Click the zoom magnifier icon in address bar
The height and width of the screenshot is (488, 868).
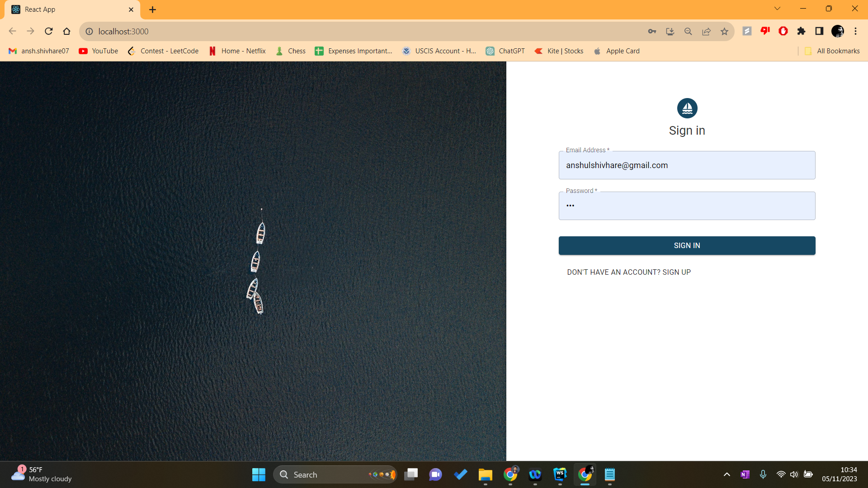[688, 31]
